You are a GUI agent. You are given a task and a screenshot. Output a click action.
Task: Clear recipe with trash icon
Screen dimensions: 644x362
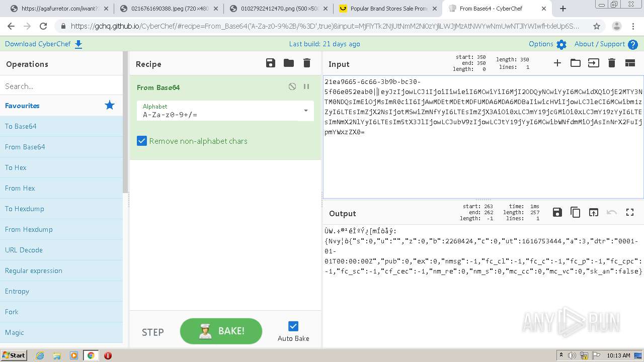point(307,63)
